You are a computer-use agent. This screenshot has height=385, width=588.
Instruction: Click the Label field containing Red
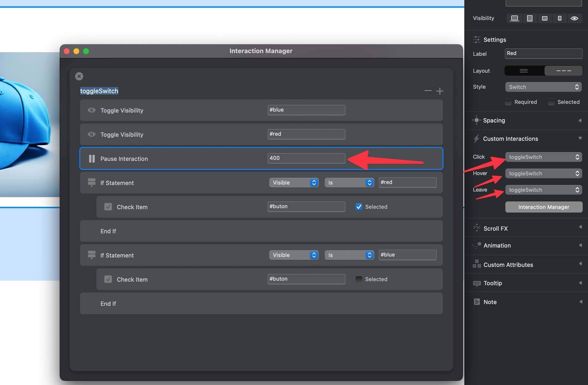click(543, 53)
